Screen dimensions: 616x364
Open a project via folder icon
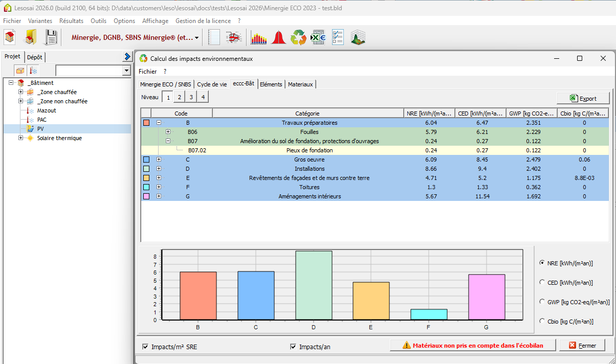pos(31,37)
